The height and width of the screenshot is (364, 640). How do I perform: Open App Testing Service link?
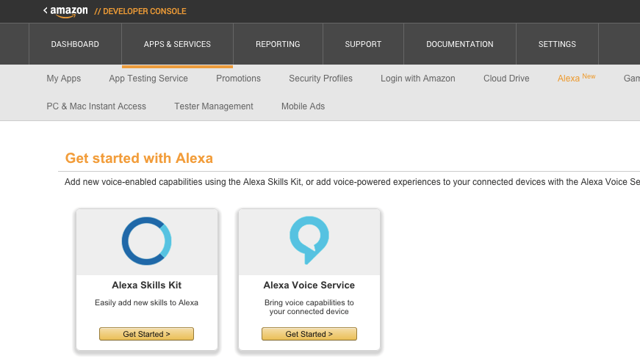click(x=148, y=79)
